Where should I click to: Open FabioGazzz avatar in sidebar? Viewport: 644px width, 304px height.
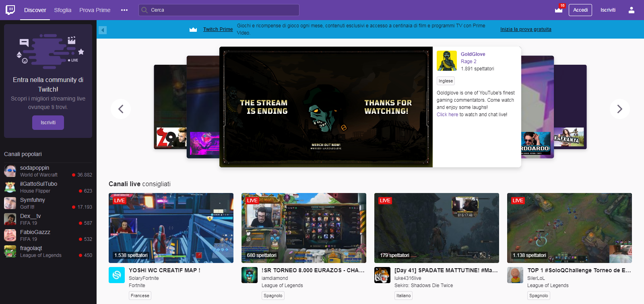click(x=10, y=235)
